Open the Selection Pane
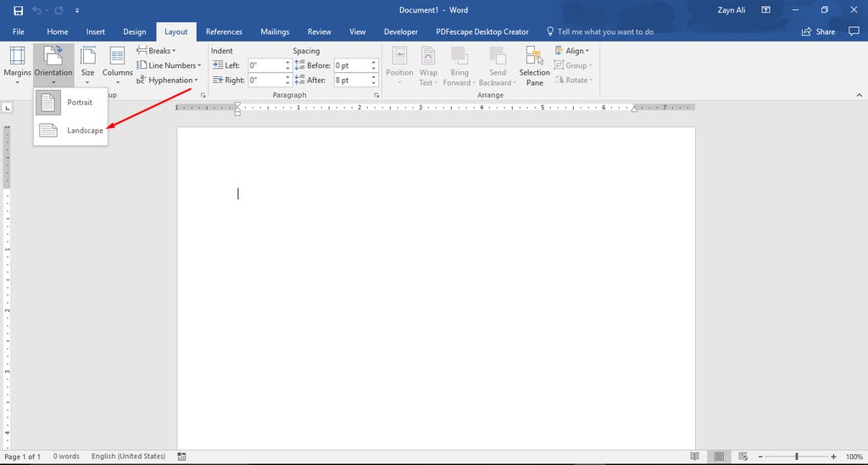This screenshot has width=868, height=465. (x=534, y=66)
